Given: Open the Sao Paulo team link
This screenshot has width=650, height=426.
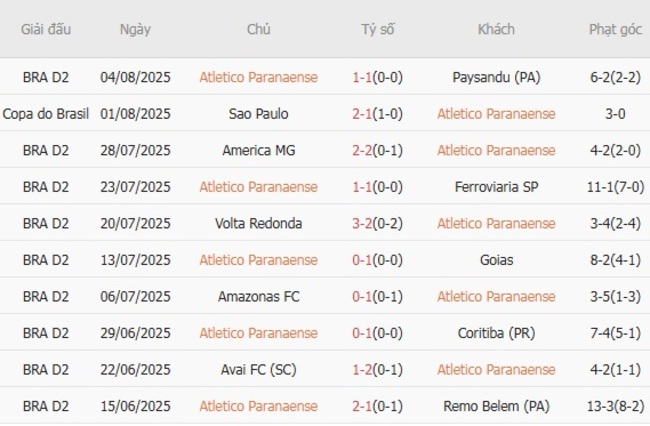Looking at the screenshot, I should [258, 114].
